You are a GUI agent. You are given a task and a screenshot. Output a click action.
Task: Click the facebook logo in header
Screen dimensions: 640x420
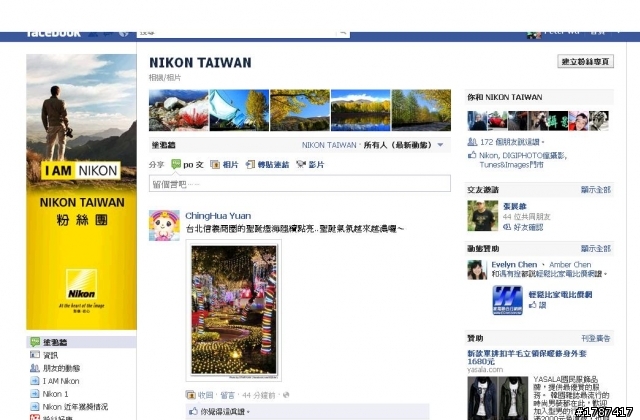[53, 33]
